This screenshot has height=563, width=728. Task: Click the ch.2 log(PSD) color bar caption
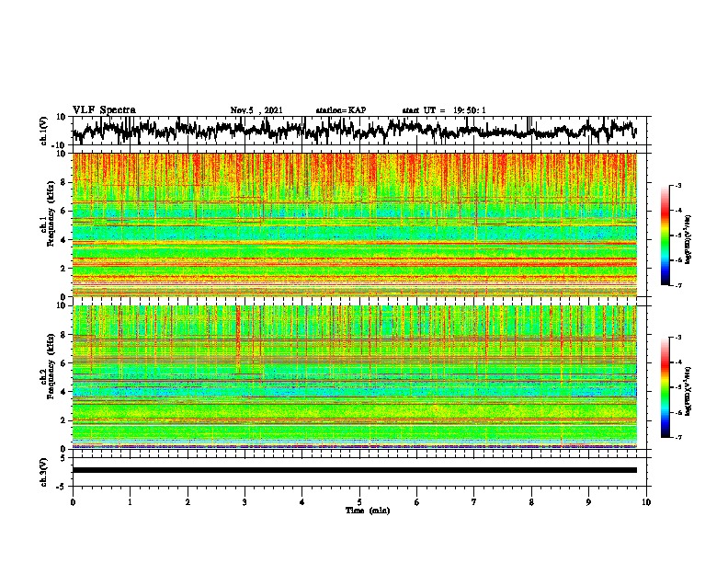click(688, 391)
